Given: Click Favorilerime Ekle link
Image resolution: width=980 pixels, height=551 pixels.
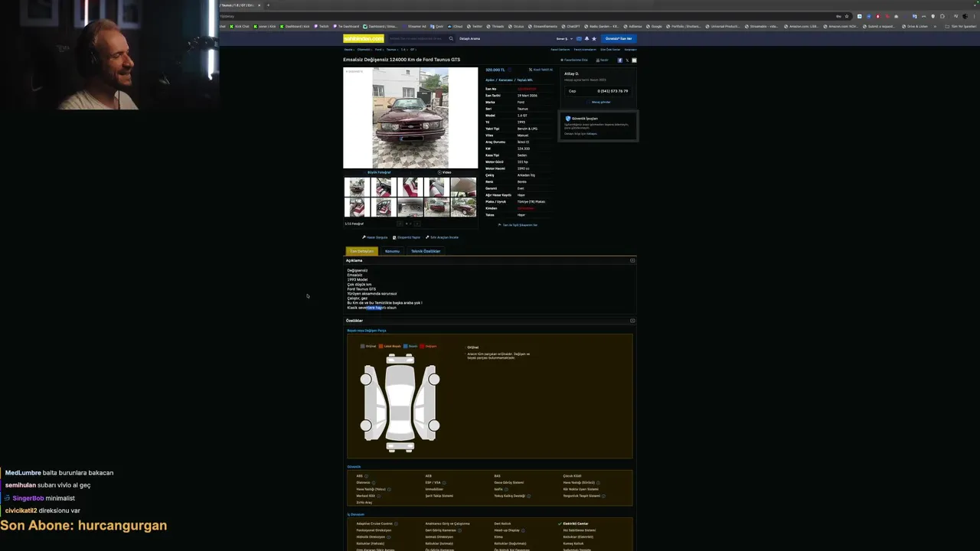Looking at the screenshot, I should 574,60.
